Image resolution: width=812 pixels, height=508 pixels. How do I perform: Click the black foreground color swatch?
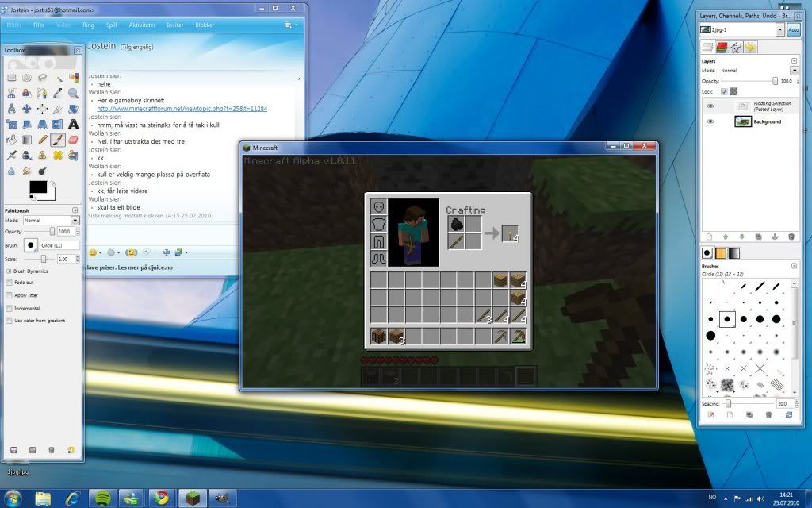38,187
